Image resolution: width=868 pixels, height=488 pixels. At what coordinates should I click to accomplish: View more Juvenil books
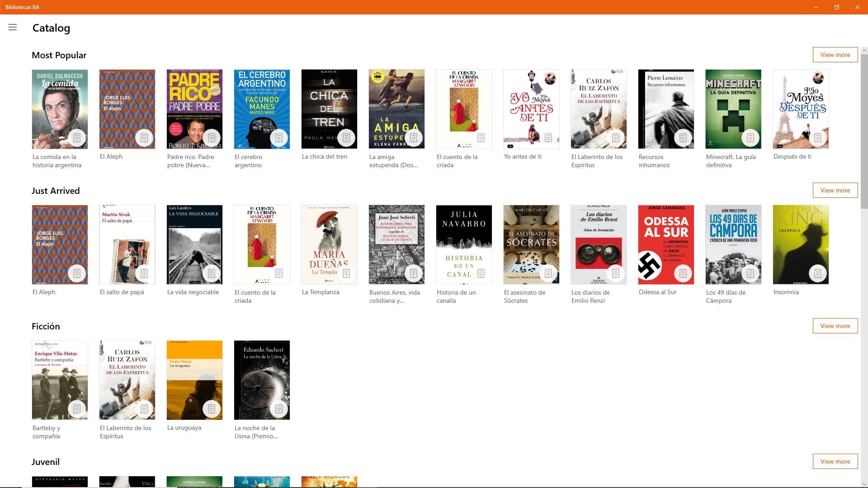(x=835, y=461)
